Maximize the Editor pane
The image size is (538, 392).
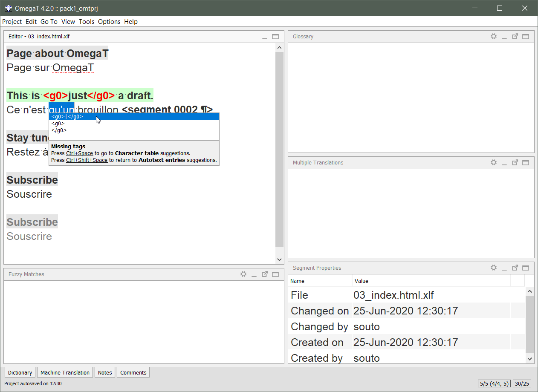[275, 37]
